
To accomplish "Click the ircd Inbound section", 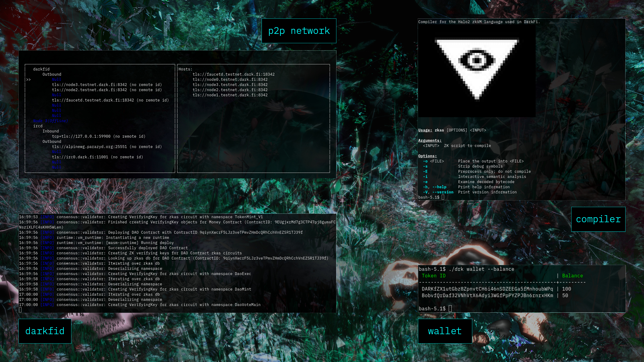I will click(51, 131).
